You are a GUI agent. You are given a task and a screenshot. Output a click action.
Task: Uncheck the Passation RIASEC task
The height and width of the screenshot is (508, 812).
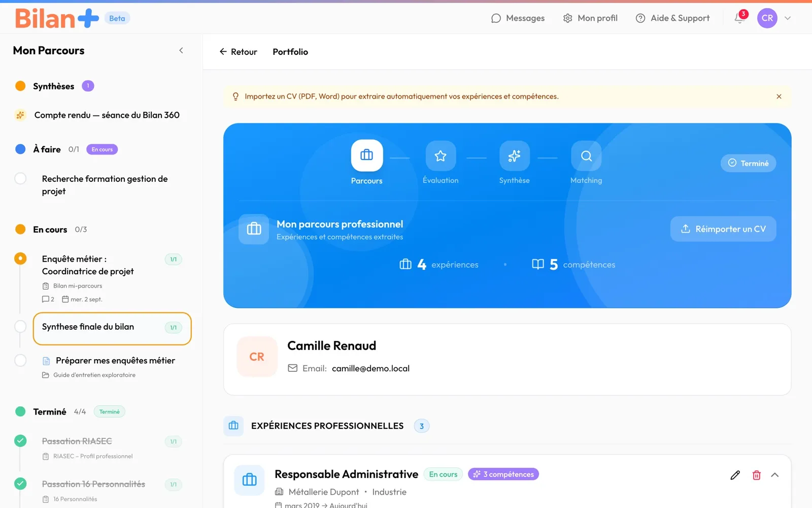20,441
